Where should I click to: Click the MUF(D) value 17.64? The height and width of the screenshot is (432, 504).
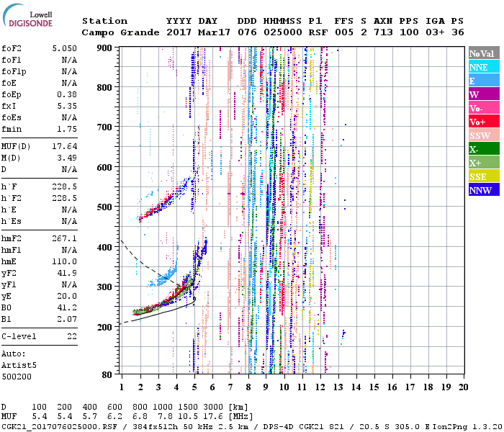click(x=65, y=146)
